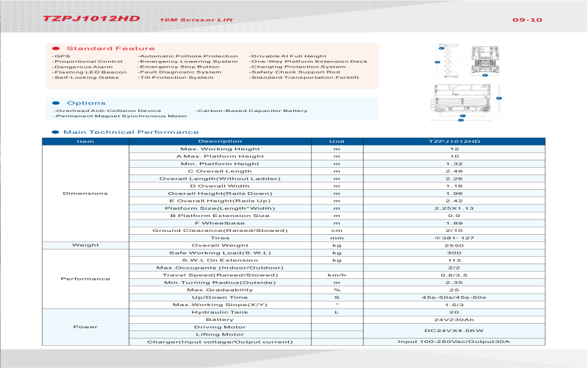Click the width dimension marker under front view
The height and width of the screenshot is (368, 588).
[485, 76]
